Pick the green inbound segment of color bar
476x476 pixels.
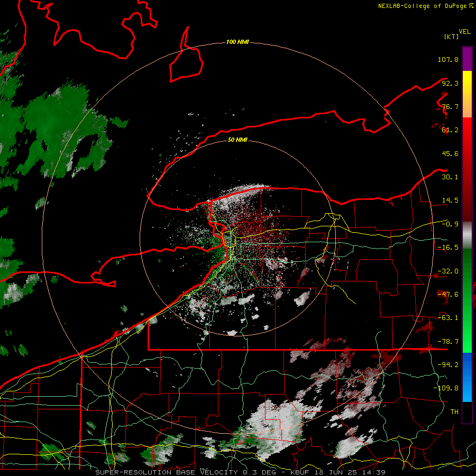pos(467,300)
